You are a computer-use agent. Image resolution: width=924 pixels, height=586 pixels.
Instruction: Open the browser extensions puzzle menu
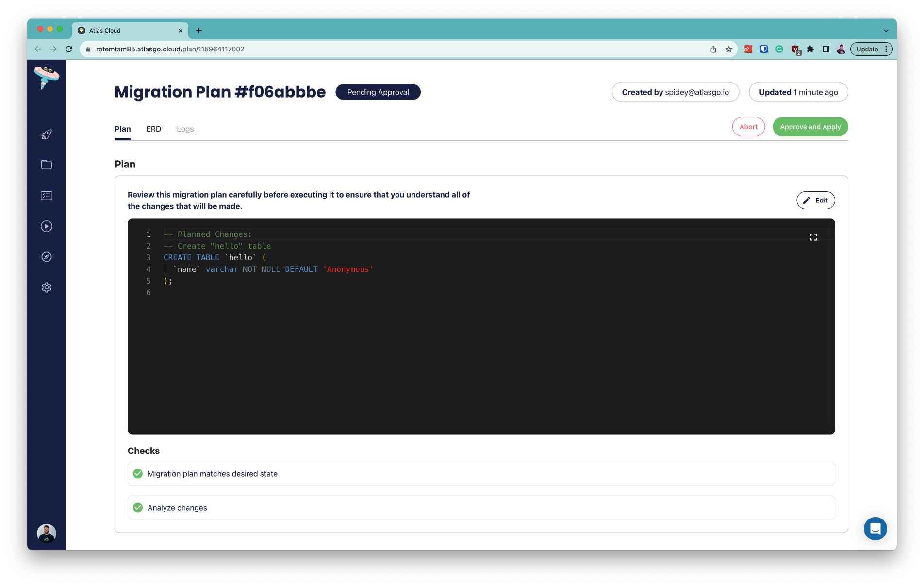click(x=810, y=49)
